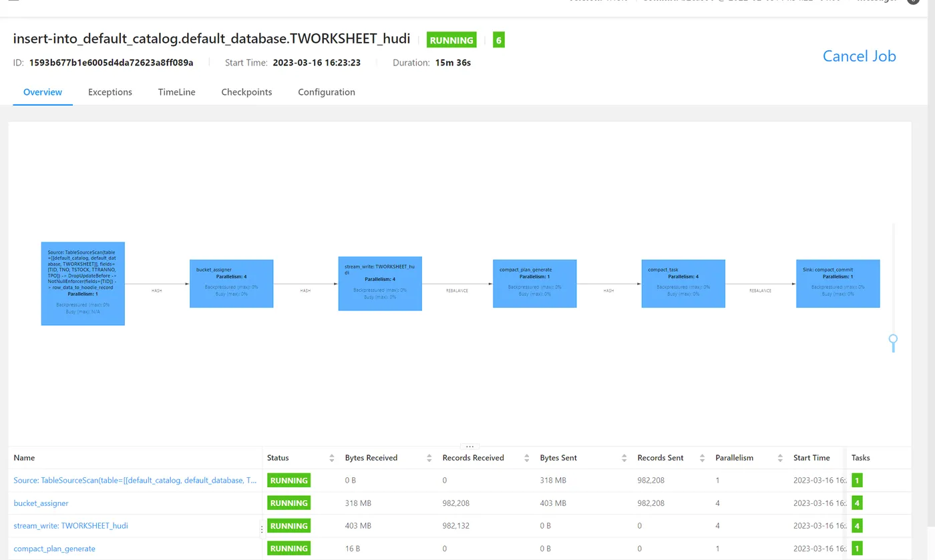Open the Source: TableSourceScan link in the table
Viewport: 935px width, 560px height.
(135, 481)
